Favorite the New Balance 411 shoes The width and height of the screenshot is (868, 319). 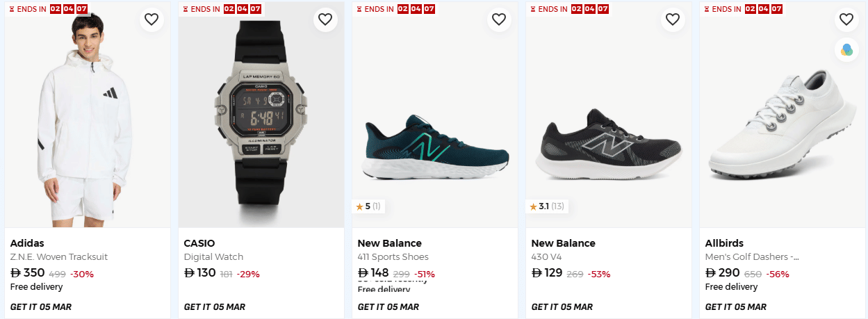499,19
